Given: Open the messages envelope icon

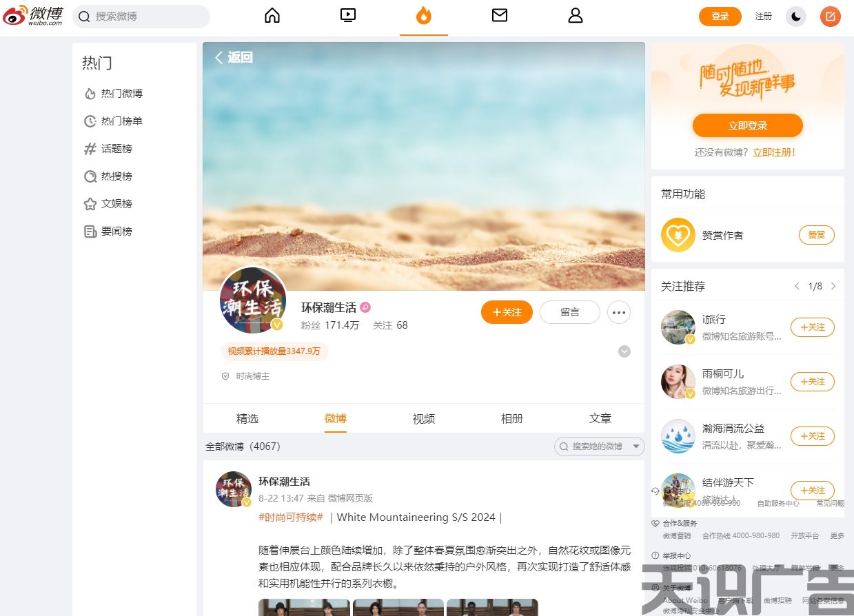Looking at the screenshot, I should pyautogui.click(x=500, y=16).
